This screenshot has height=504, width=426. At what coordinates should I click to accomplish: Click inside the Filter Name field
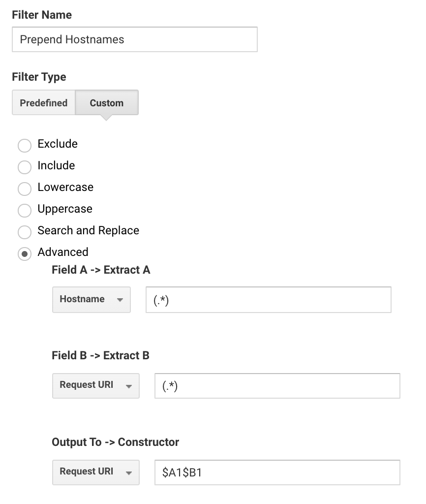pyautogui.click(x=134, y=39)
